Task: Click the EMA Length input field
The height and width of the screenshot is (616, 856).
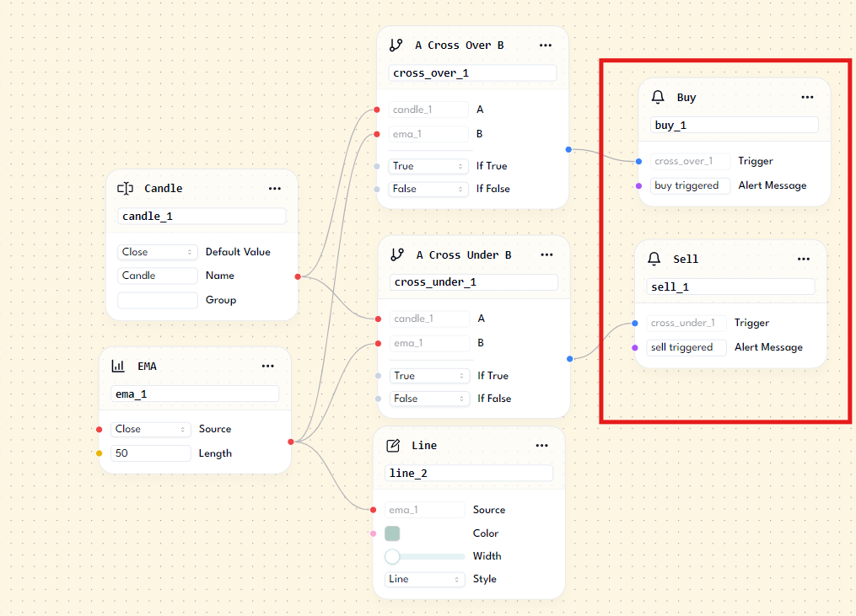Action: 151,453
